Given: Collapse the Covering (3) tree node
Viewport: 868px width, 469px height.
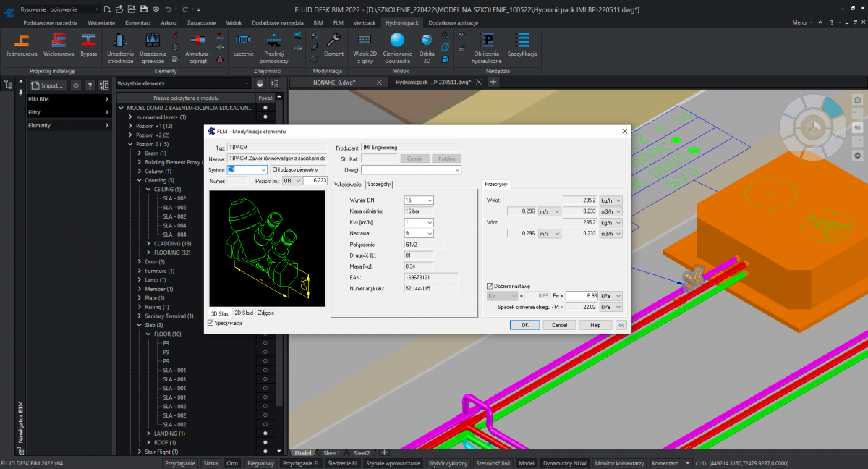Looking at the screenshot, I should (140, 180).
